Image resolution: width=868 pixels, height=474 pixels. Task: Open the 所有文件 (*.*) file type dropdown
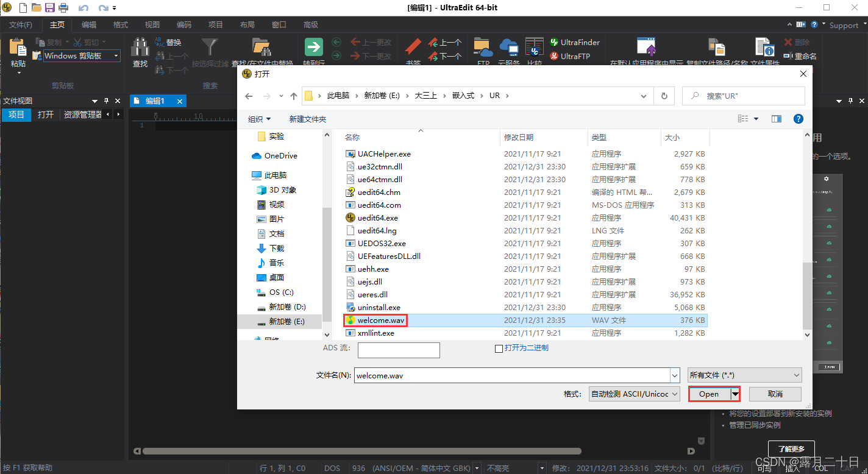click(x=744, y=375)
